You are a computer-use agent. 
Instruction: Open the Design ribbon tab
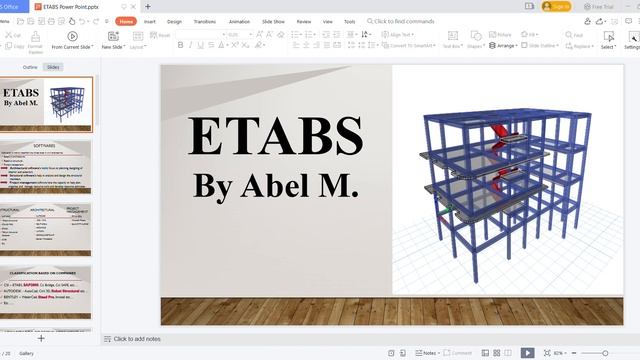coord(174,22)
